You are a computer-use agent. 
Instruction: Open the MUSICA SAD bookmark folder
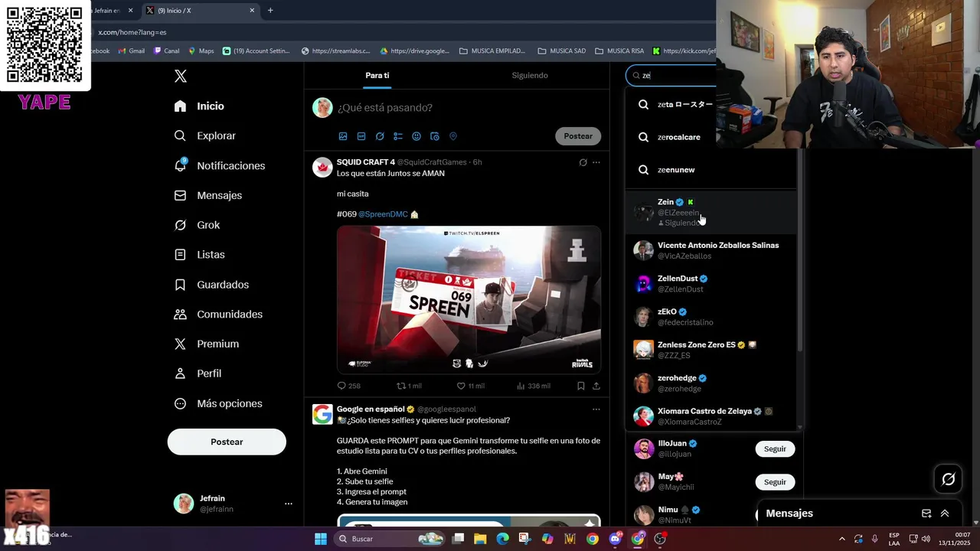point(562,51)
